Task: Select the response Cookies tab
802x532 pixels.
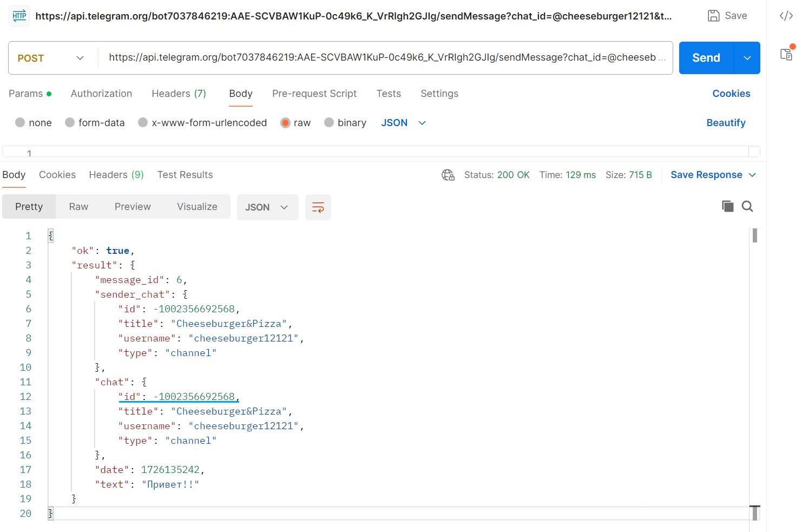Action: pos(57,175)
